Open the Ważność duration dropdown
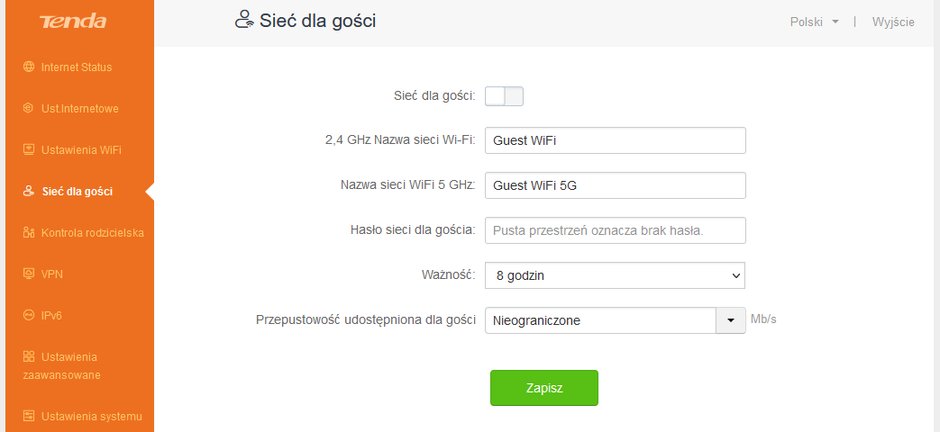 (x=615, y=276)
